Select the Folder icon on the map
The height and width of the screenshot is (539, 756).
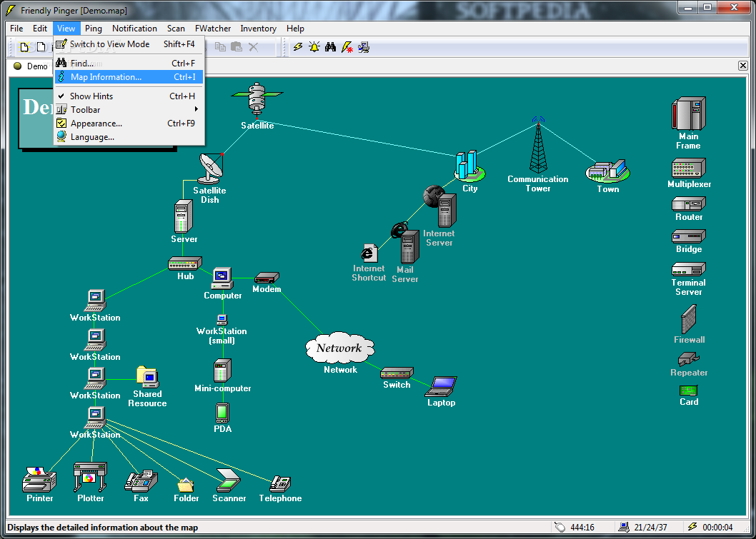tap(186, 485)
